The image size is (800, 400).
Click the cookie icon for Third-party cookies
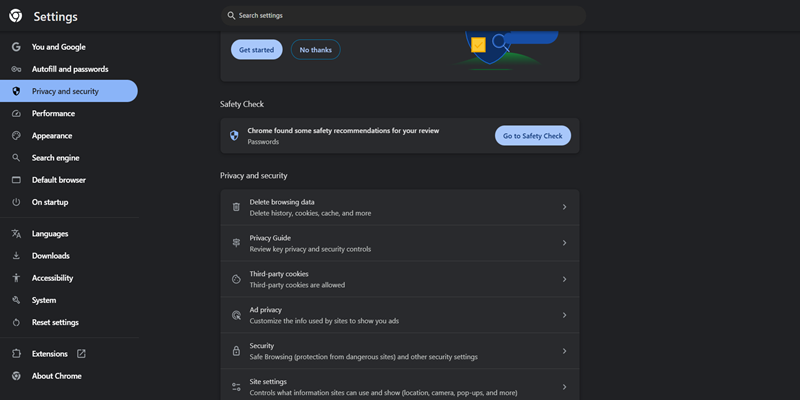click(236, 279)
